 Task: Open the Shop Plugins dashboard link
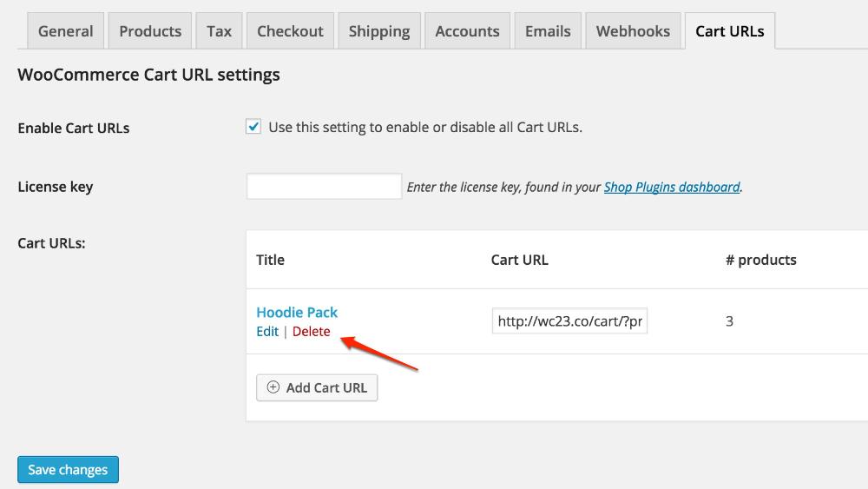(672, 188)
